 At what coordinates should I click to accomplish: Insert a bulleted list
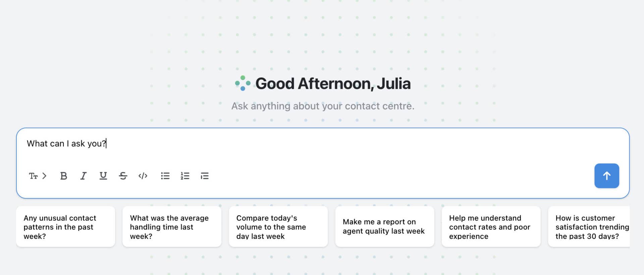tap(165, 176)
